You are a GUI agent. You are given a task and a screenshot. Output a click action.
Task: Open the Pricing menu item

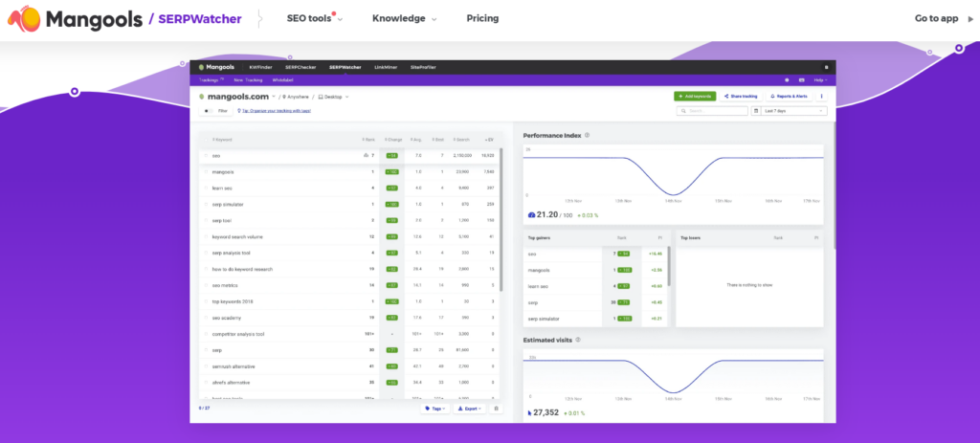[x=482, y=18]
